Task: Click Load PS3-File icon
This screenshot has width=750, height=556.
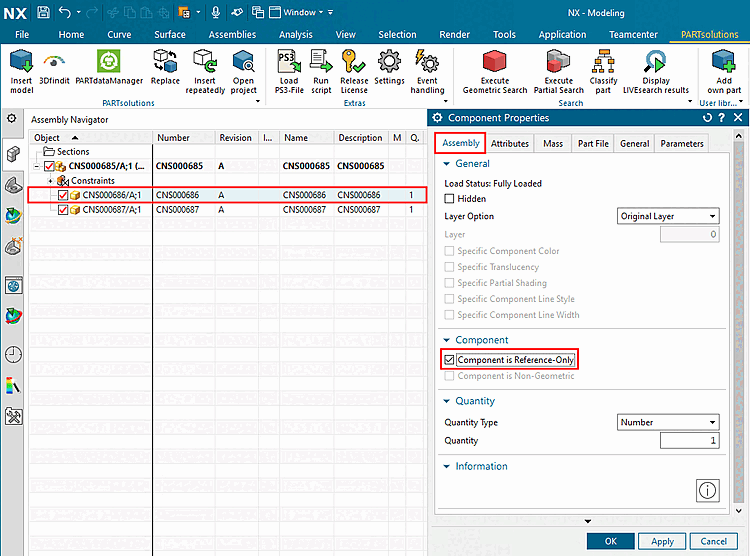Action: pyautogui.click(x=288, y=62)
